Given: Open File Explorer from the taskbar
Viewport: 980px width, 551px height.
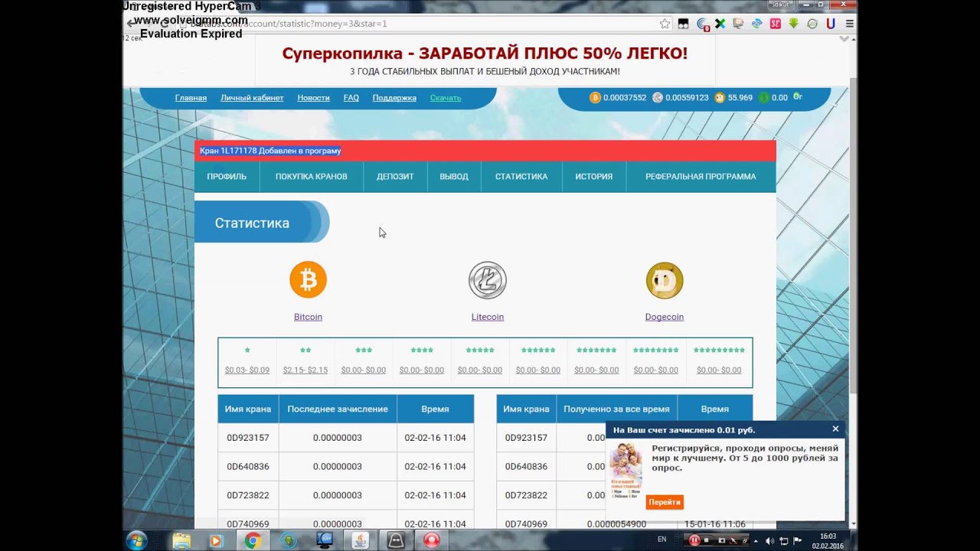Looking at the screenshot, I should pyautogui.click(x=181, y=540).
